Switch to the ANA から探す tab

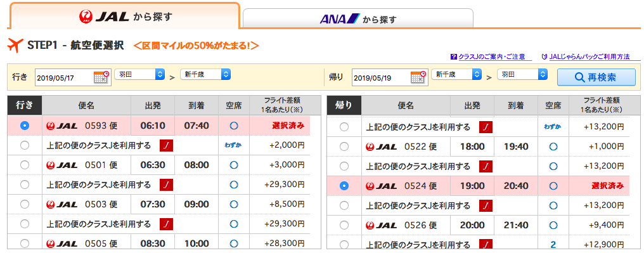click(x=357, y=18)
